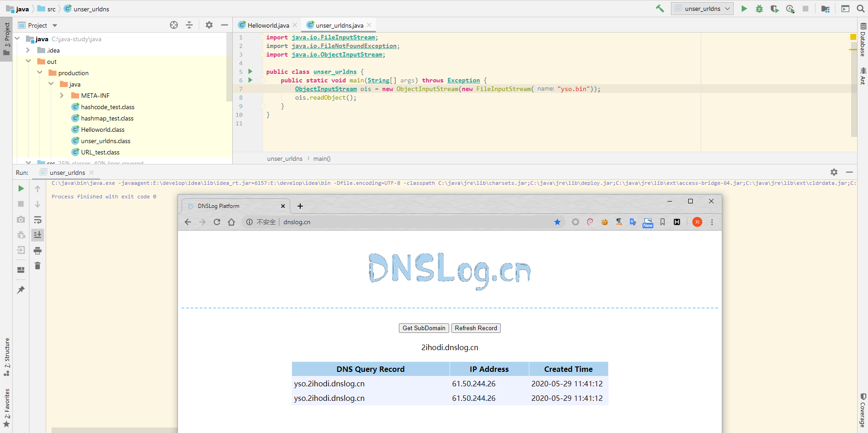Start debugging with the bug icon

(759, 9)
